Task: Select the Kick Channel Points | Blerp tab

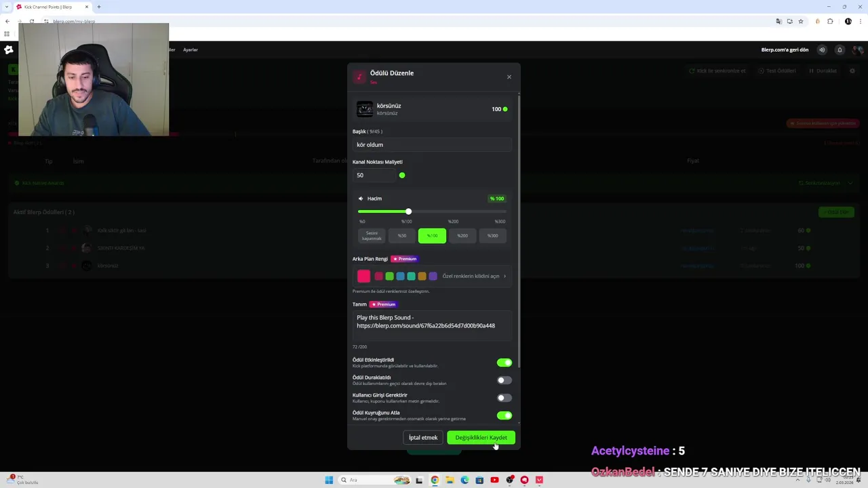Action: pos(53,7)
